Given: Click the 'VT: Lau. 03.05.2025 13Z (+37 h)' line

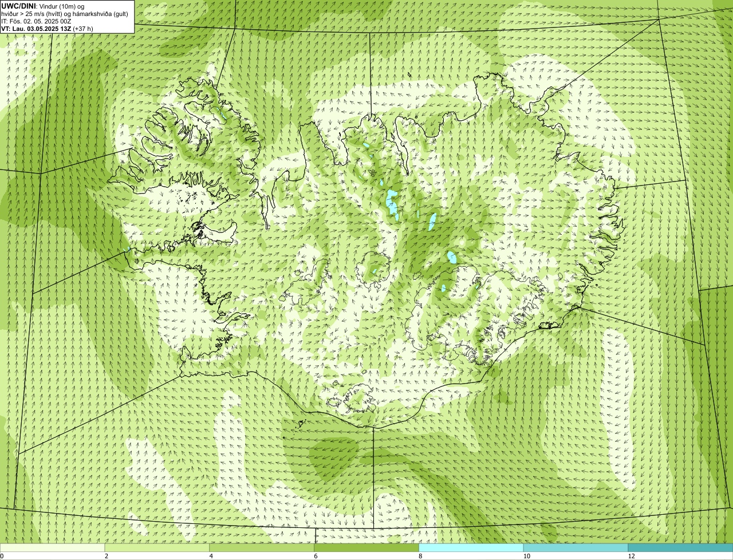Looking at the screenshot, I should [48, 28].
